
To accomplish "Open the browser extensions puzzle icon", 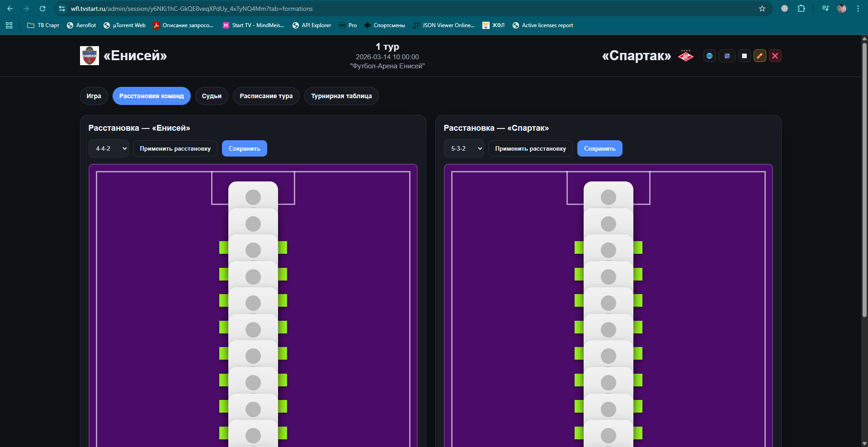I will pos(801,9).
